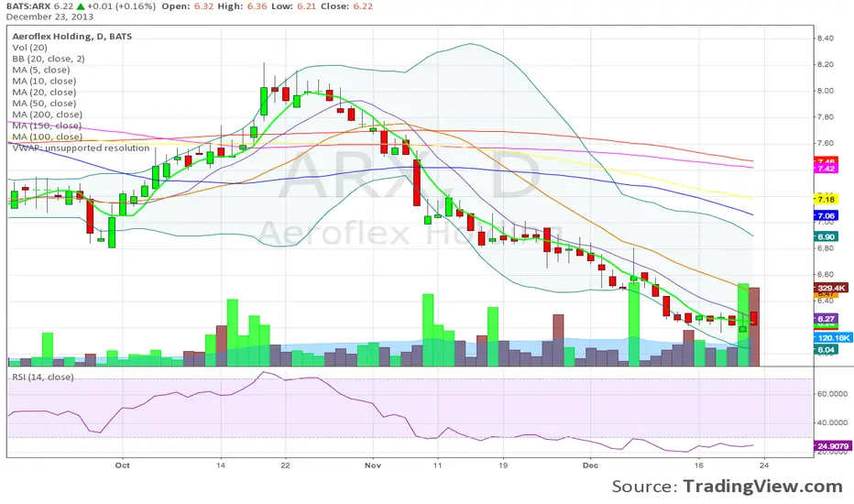Click the teal 6.90 Bollinger band tag
This screenshot has width=854, height=504.
(x=826, y=236)
